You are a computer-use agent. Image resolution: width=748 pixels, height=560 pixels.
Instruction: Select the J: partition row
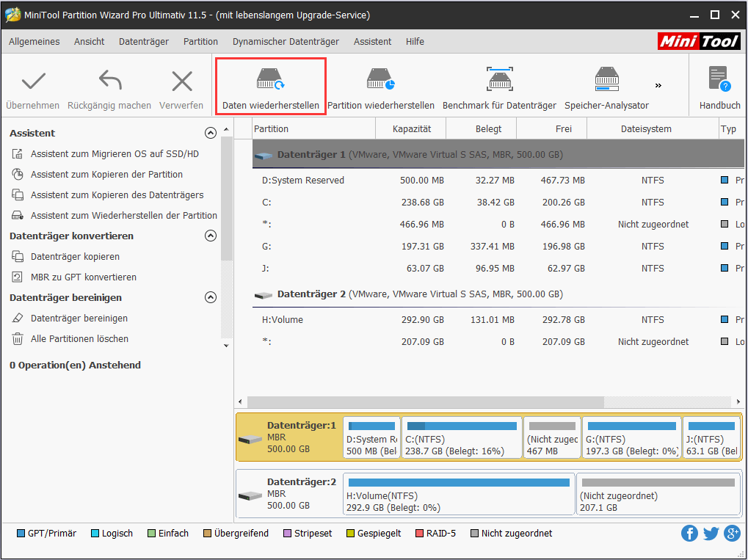pyautogui.click(x=498, y=268)
